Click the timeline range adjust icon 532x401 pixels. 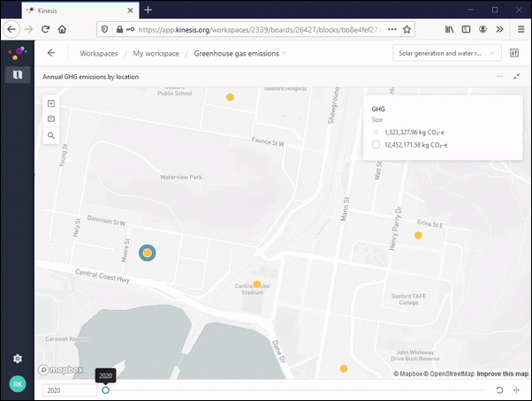click(x=516, y=390)
